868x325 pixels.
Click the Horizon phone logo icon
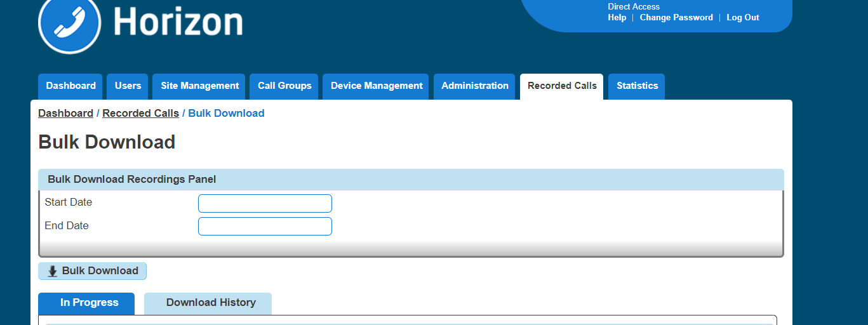[70, 23]
